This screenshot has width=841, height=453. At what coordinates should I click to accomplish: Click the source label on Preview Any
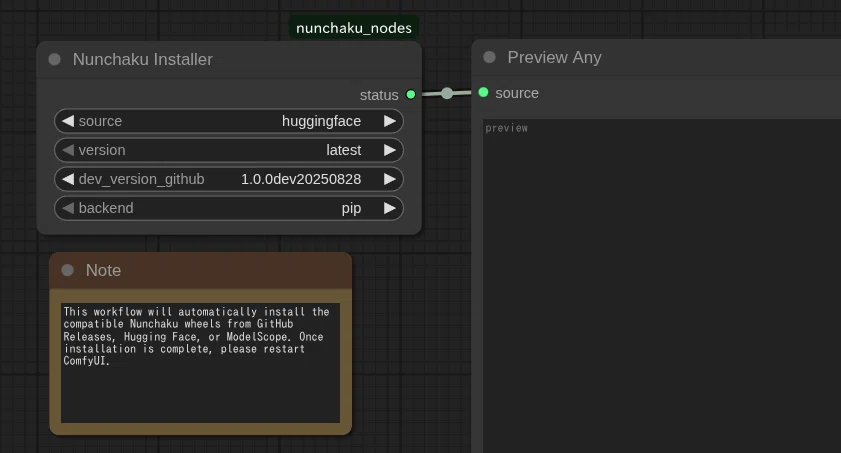(x=517, y=93)
